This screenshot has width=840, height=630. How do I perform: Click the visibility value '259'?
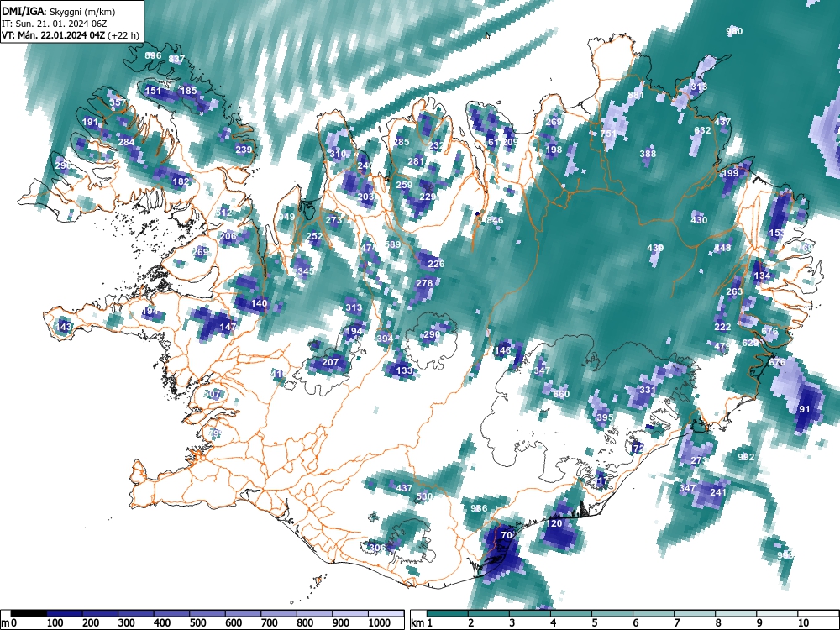click(405, 185)
